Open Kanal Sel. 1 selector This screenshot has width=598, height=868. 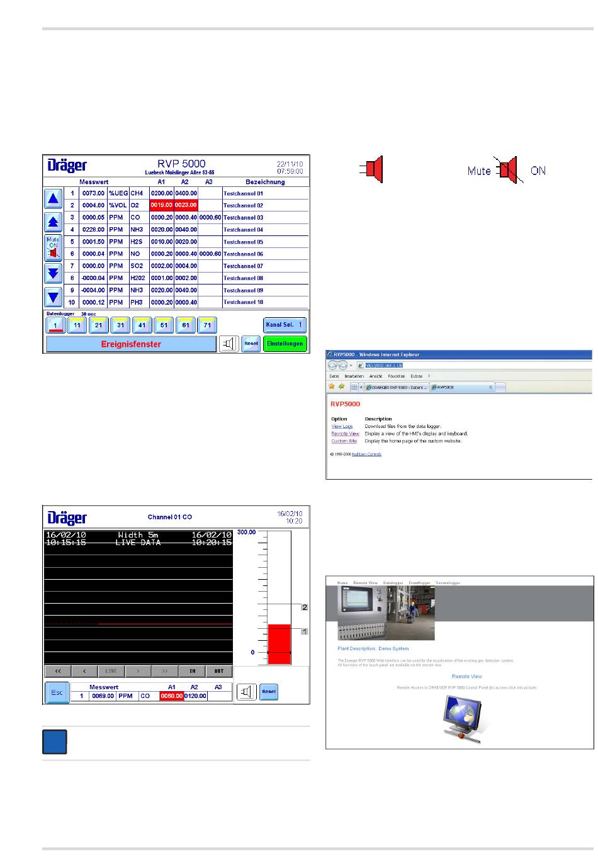(285, 325)
